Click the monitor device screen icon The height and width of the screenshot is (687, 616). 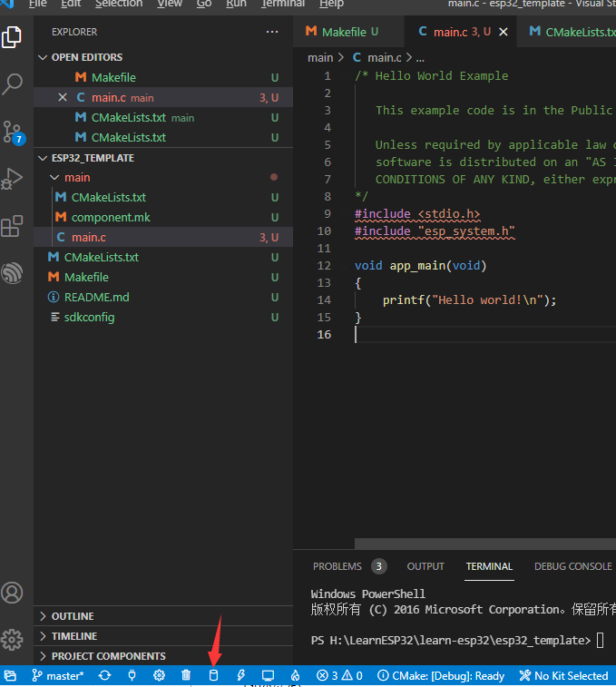268,675
